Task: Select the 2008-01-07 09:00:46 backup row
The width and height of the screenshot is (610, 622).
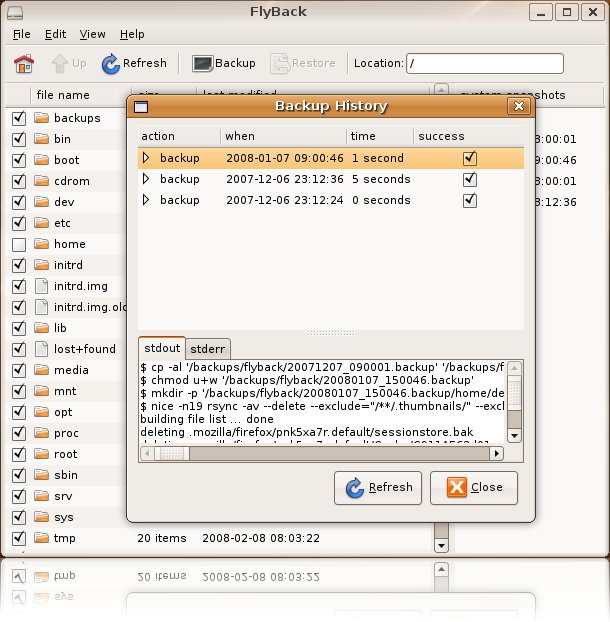Action: tap(331, 158)
